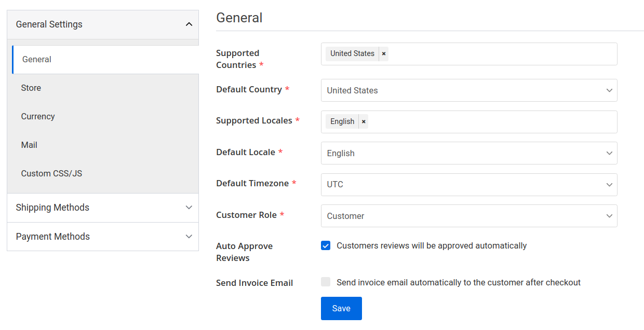Click the Save button
Viewport: 644px width, 330px height.
pos(341,308)
